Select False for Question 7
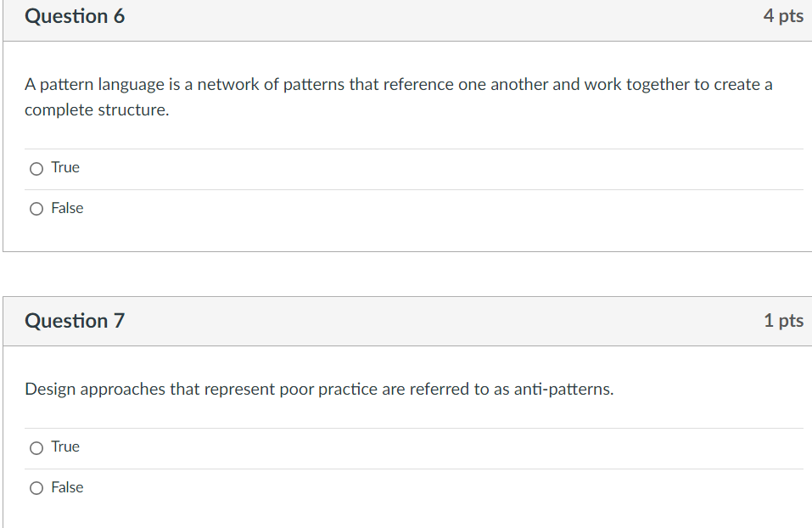 (x=36, y=487)
